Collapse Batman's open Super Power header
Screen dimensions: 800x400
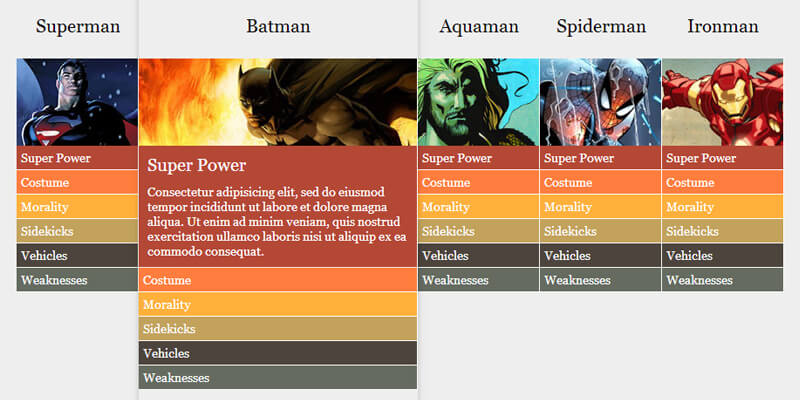[278, 165]
